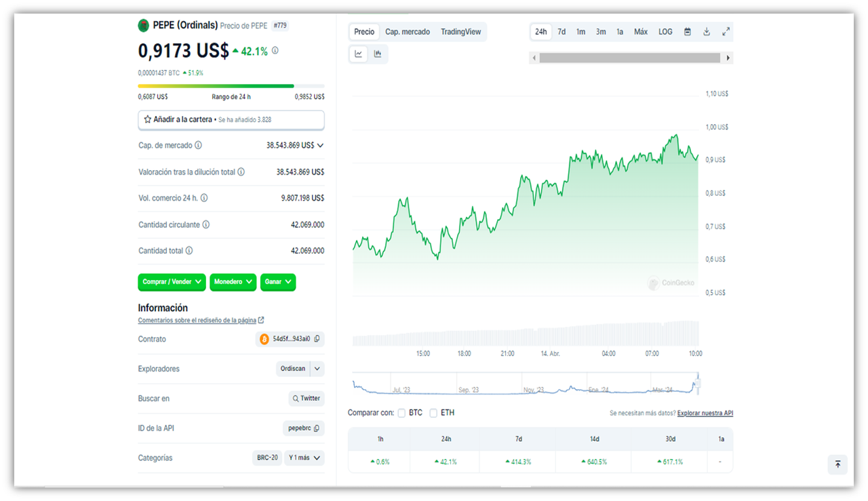The height and width of the screenshot is (501, 868).
Task: Click the #779 rank badge
Action: coord(279,26)
